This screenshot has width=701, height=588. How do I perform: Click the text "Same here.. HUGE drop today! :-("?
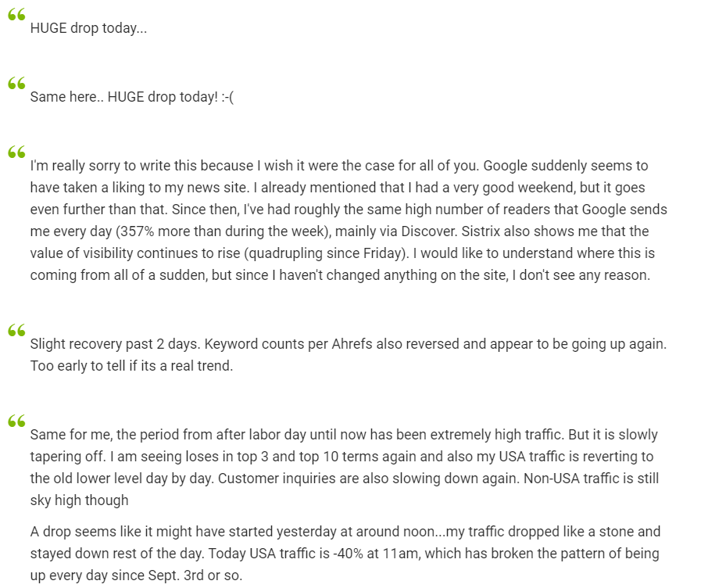coord(132,97)
